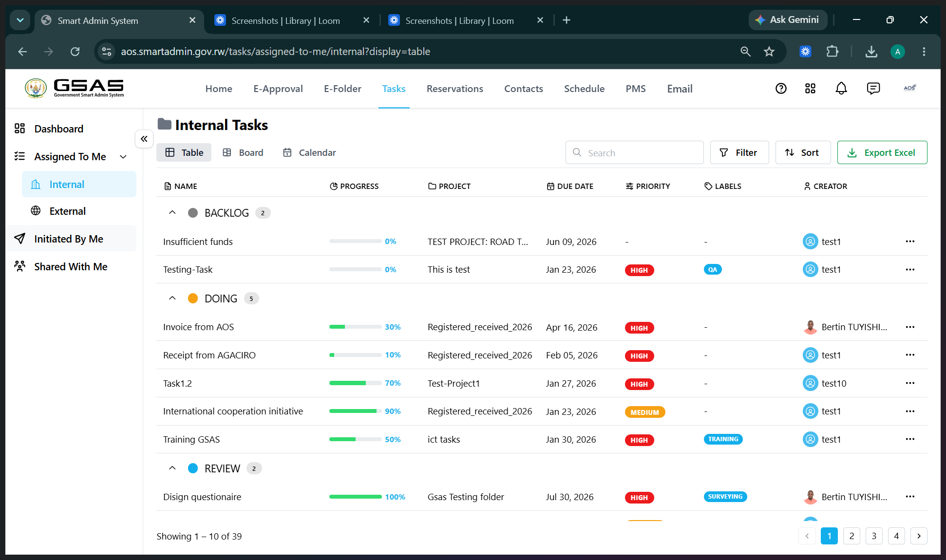Viewport: 946px width, 560px height.
Task: Collapse the DOING group
Action: [x=172, y=298]
